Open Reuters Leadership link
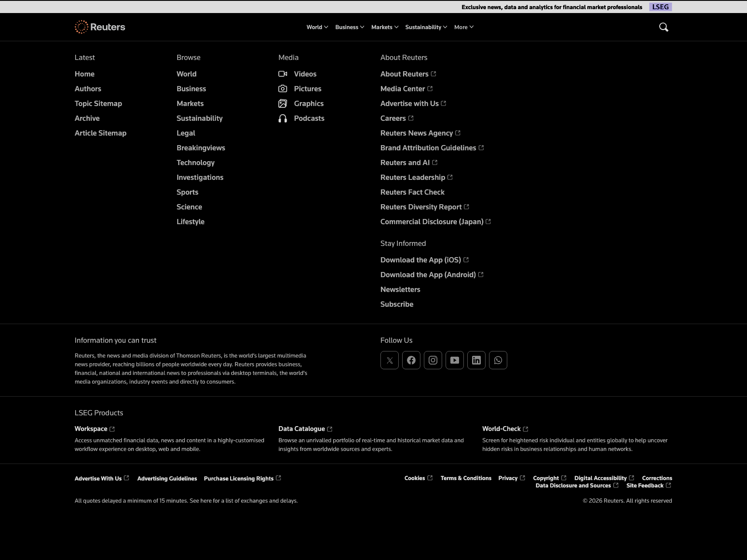 (x=416, y=177)
